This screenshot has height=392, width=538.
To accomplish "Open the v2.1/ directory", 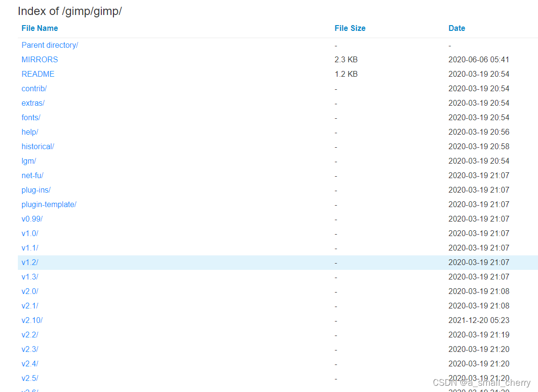I will click(30, 306).
